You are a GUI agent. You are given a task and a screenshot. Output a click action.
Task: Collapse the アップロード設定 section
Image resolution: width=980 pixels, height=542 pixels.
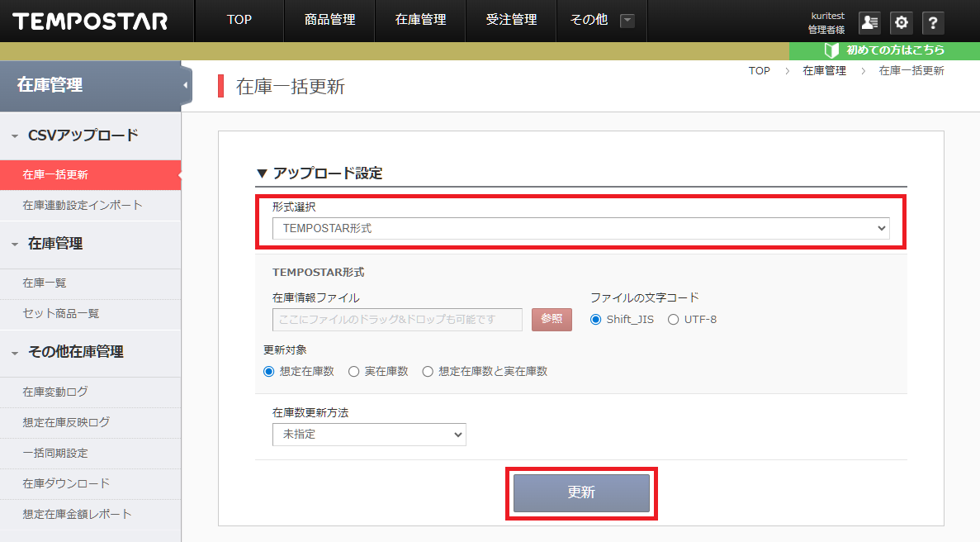coord(262,174)
